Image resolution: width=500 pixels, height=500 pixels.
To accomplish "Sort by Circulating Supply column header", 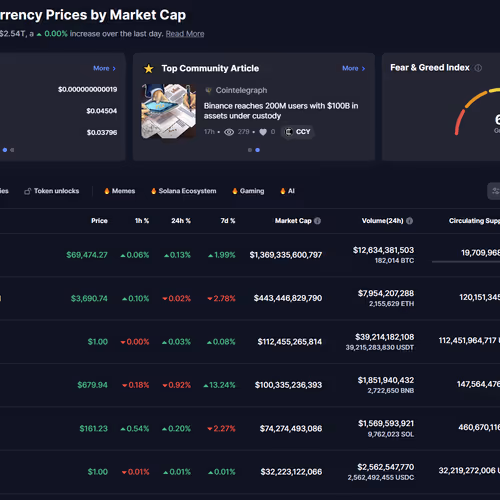I will (x=474, y=221).
